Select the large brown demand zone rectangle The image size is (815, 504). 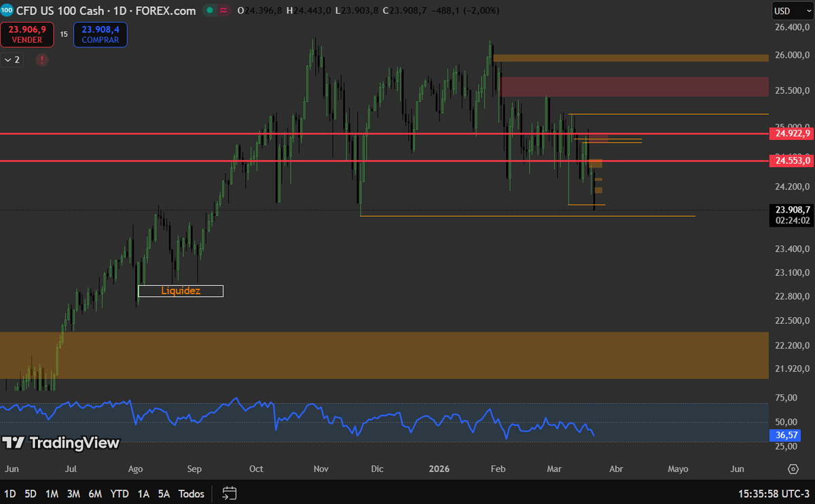pos(384,355)
